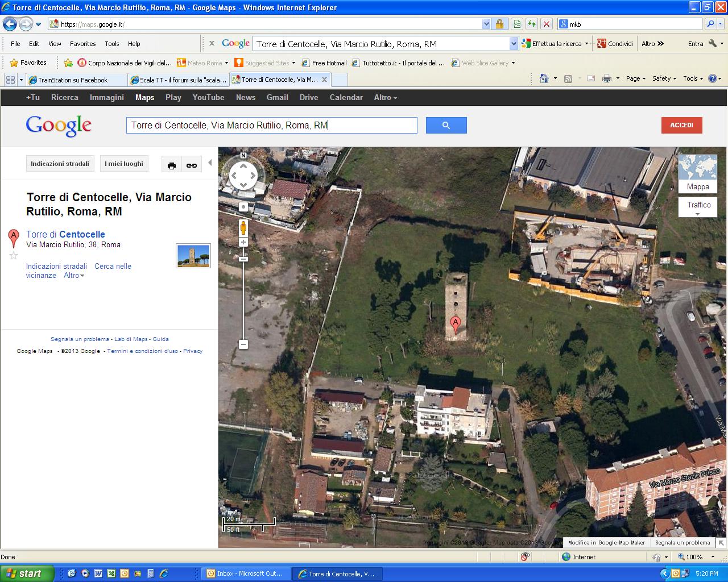
Task: Click the print icon in Maps panel
Action: click(x=172, y=165)
